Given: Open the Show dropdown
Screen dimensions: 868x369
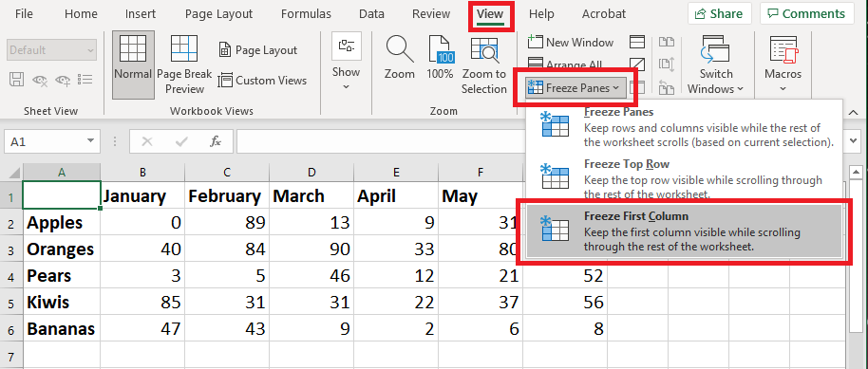Looking at the screenshot, I should click(x=346, y=62).
